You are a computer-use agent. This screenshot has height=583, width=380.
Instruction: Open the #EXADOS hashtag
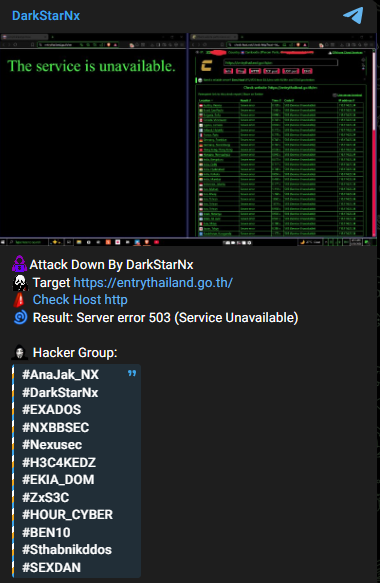pos(51,409)
